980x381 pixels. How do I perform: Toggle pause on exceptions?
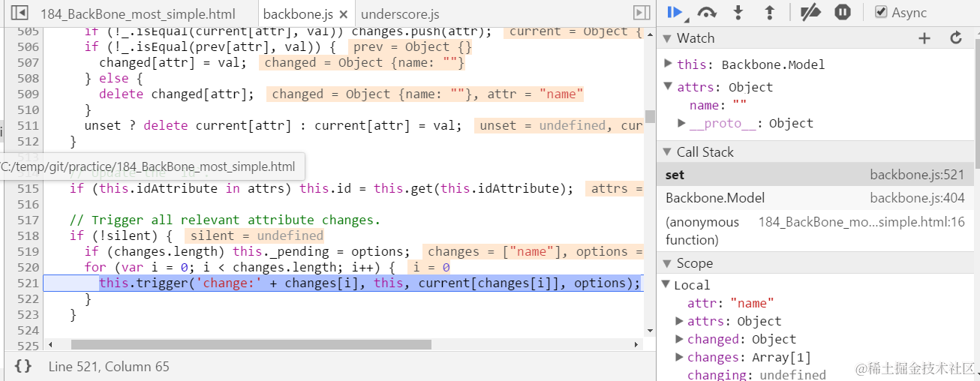843,12
